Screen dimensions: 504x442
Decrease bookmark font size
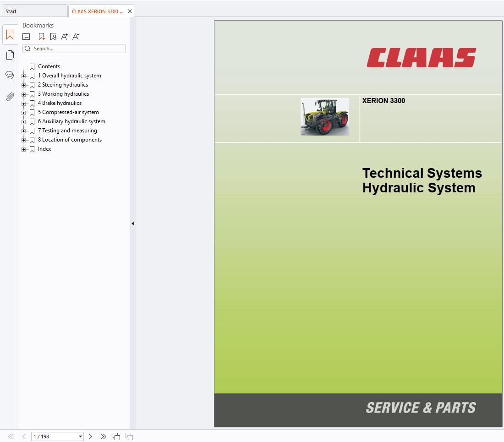[76, 37]
